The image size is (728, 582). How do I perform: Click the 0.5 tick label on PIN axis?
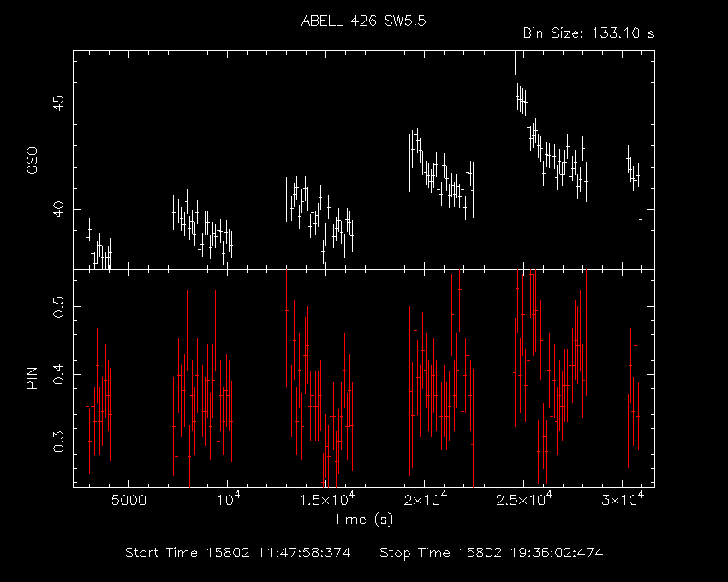59,306
